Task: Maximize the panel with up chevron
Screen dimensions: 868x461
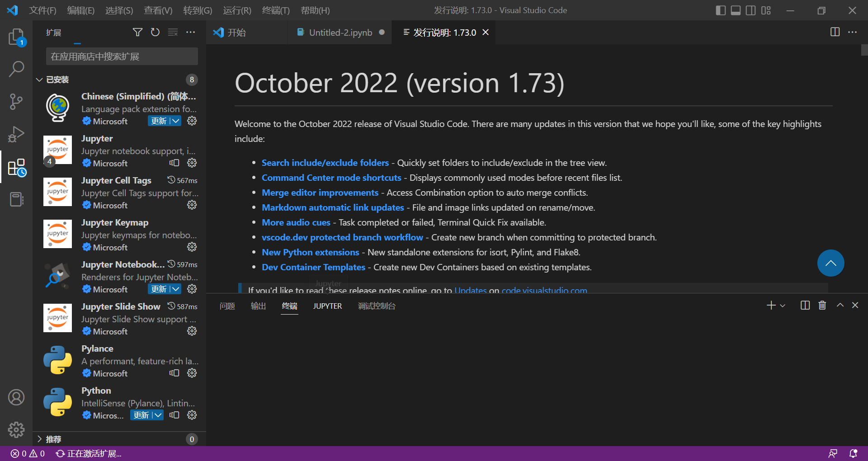Action: pos(840,306)
